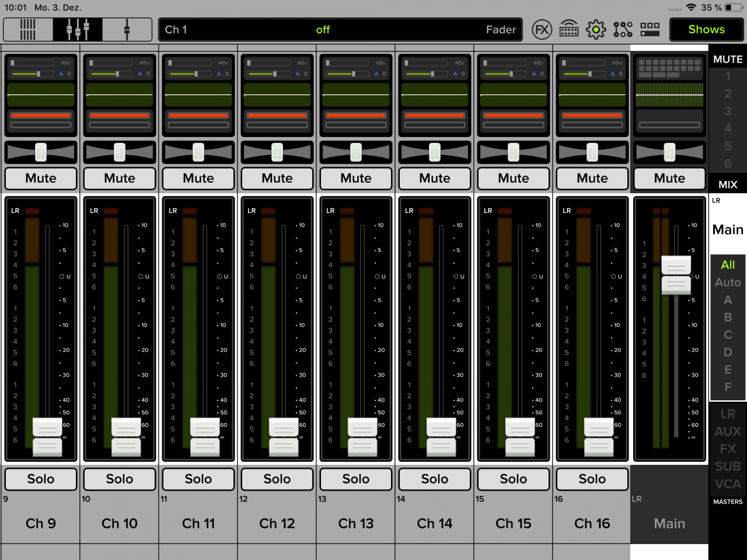Screen dimensions: 747x560
Task: Mute channel 15
Action: click(514, 178)
